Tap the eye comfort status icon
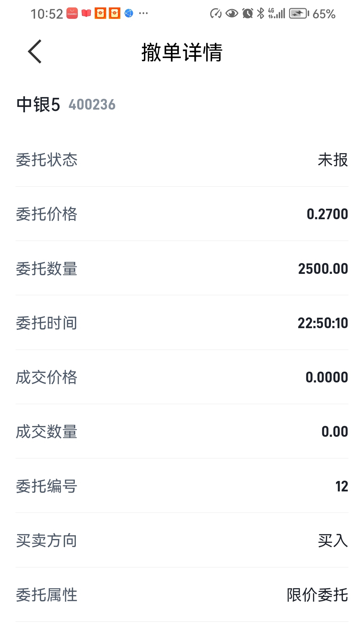This screenshot has width=364, height=627. tap(232, 13)
